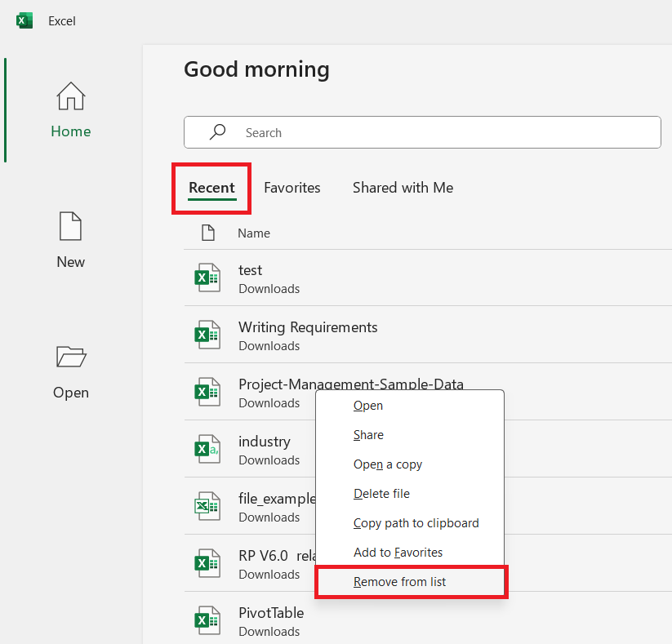Click the Excel logo in the title bar
Image resolution: width=672 pixels, height=644 pixels.
tap(24, 20)
